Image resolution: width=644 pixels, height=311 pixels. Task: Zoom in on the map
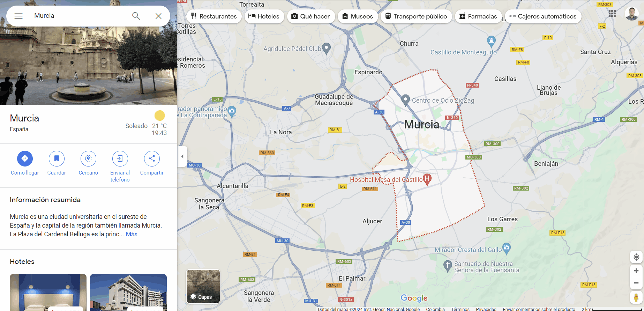(636, 271)
